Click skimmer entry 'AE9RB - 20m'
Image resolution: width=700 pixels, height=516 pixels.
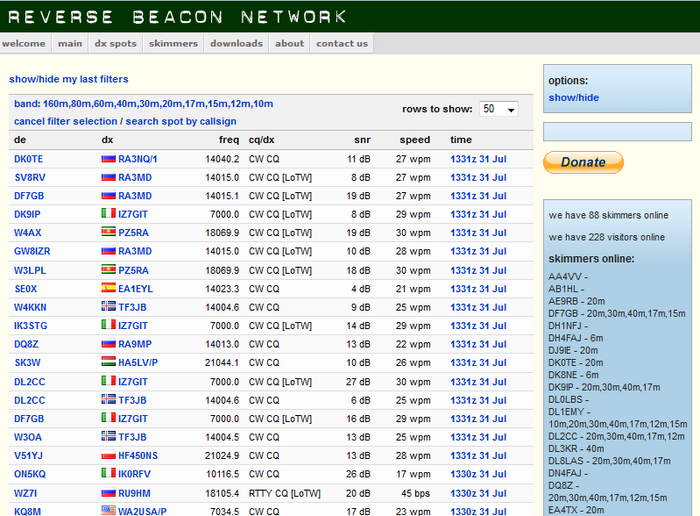(576, 301)
